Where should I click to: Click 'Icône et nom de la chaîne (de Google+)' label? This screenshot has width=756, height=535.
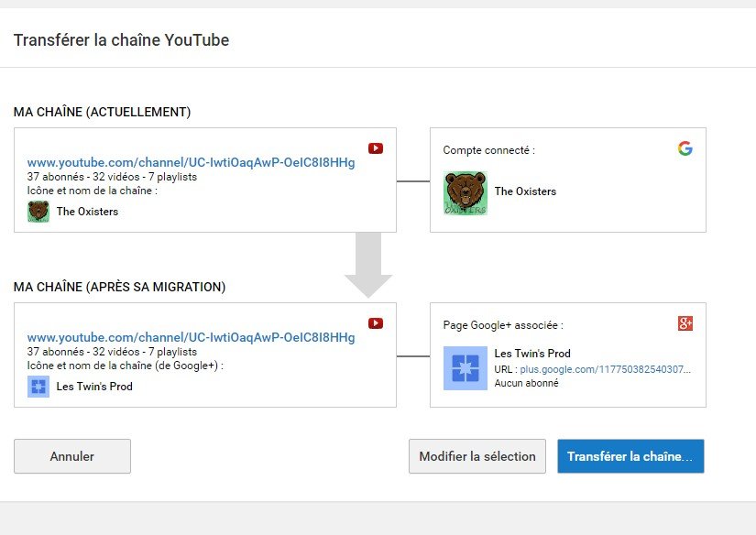[126, 366]
